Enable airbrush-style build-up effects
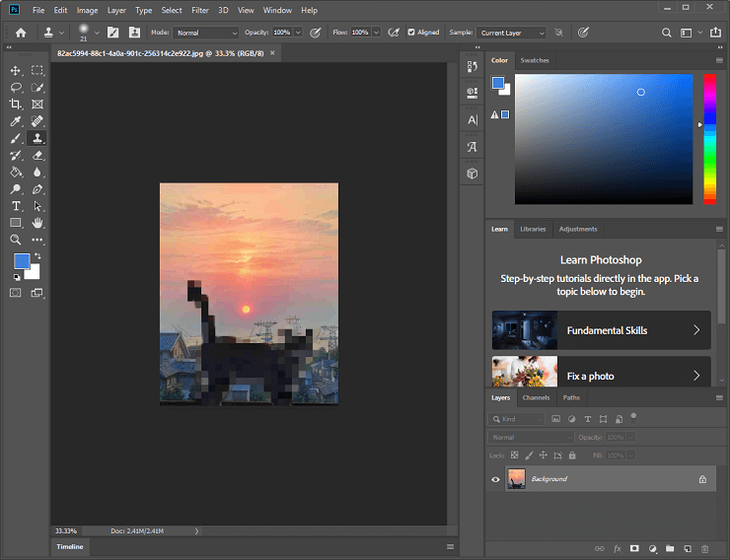The height and width of the screenshot is (560, 730). click(x=394, y=33)
